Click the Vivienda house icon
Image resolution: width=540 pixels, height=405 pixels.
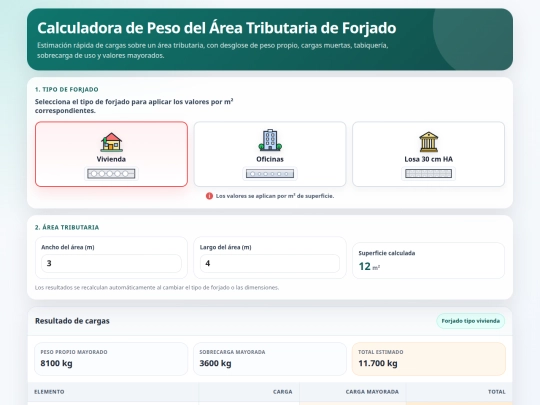coord(111,142)
